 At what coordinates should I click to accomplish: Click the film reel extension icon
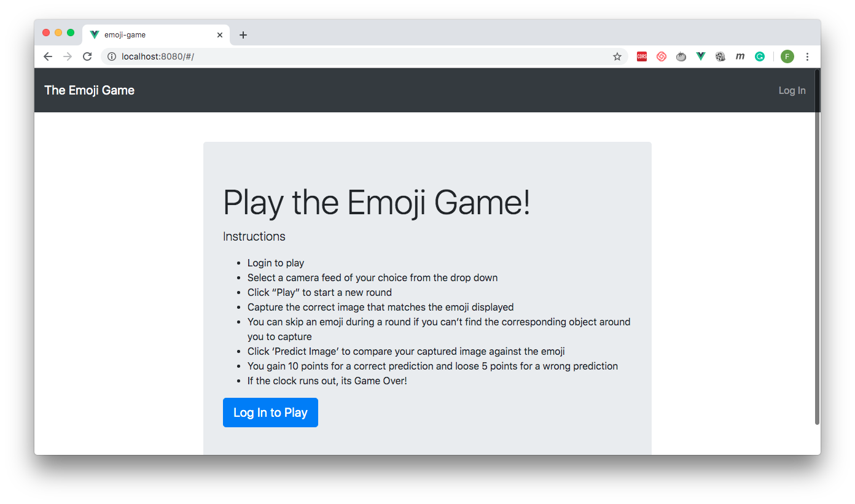pyautogui.click(x=720, y=56)
